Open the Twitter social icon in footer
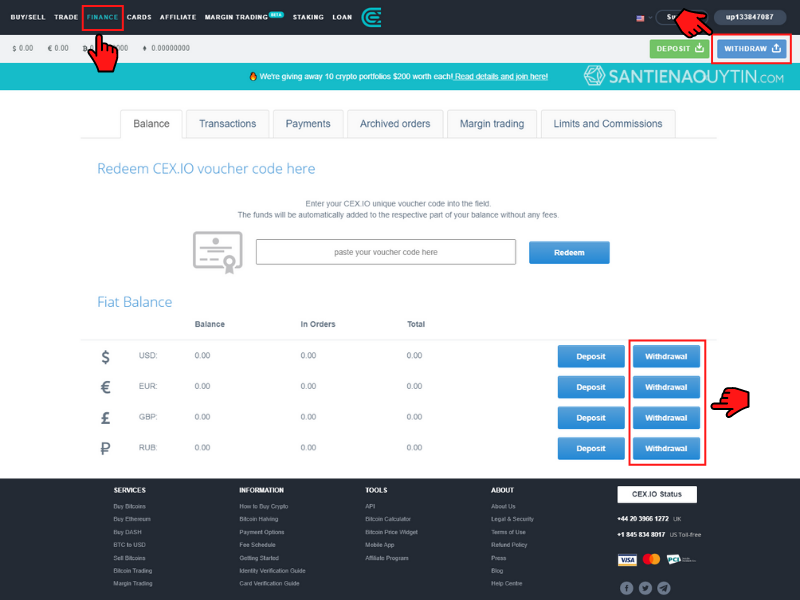This screenshot has width=800, height=600. (x=645, y=588)
